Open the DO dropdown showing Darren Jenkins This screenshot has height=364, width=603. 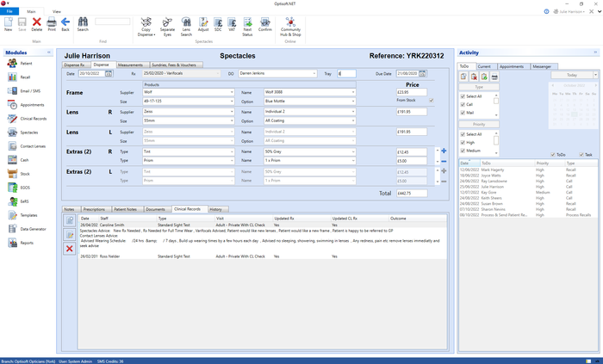pyautogui.click(x=277, y=73)
